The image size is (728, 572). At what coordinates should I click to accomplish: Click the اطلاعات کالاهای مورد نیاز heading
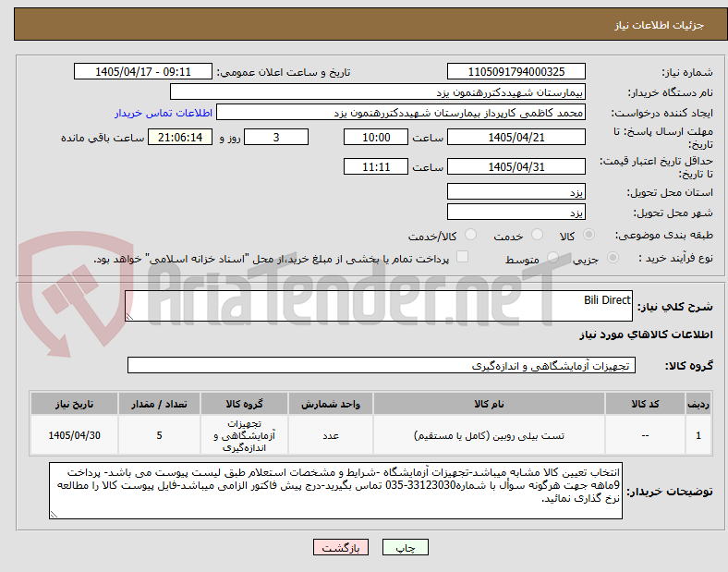[646, 335]
